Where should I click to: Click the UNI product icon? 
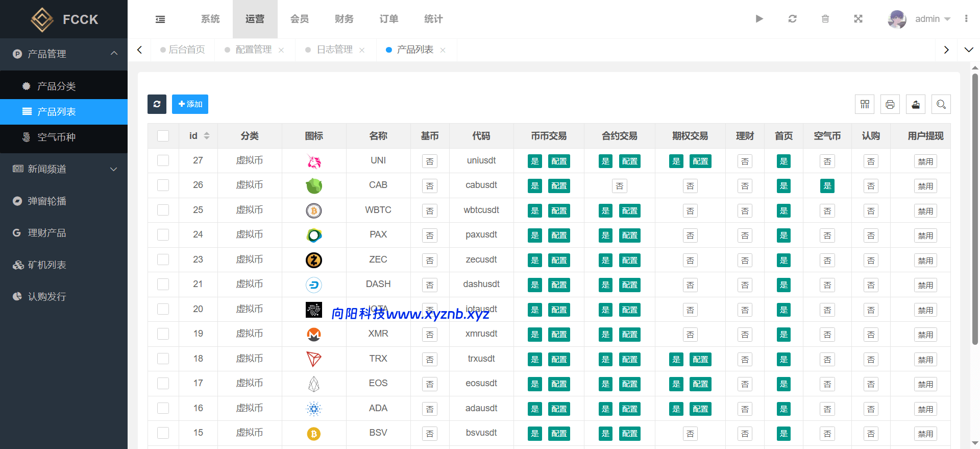point(314,161)
